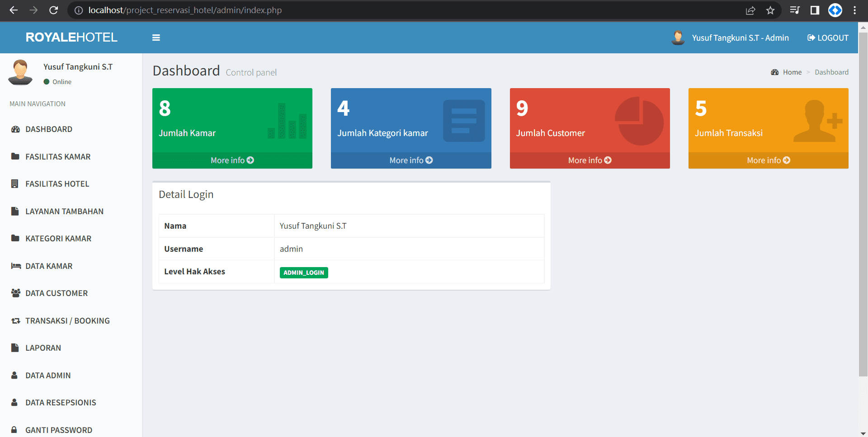Open Yusuf Tangkuni S.T - Admin user menu
Image resolution: width=868 pixels, height=437 pixels.
[740, 38]
